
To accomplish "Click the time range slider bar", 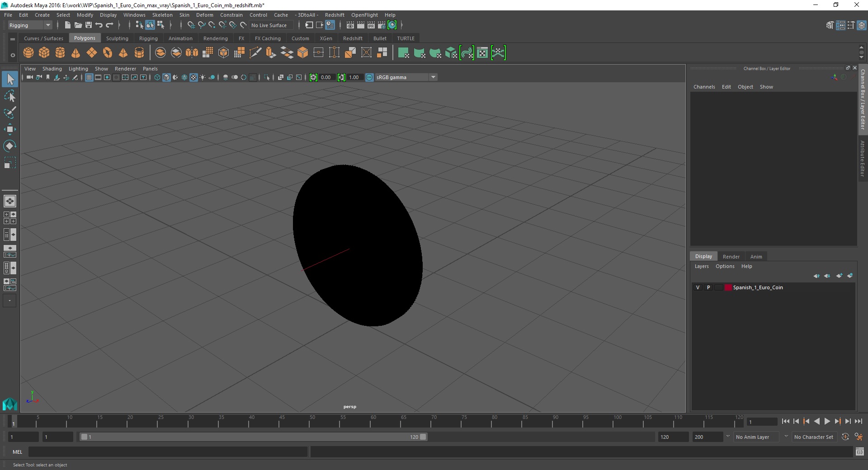I will pyautogui.click(x=253, y=437).
